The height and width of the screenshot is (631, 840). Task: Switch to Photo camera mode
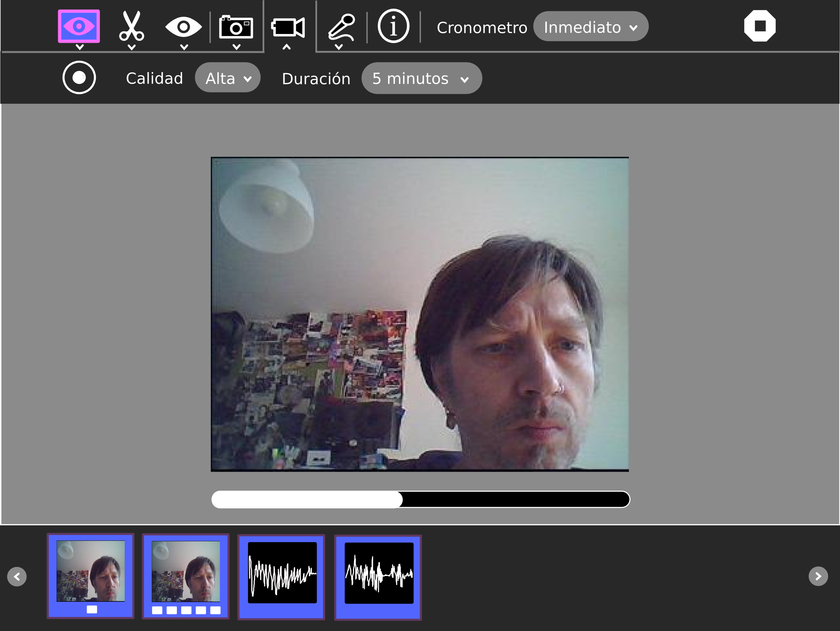click(236, 27)
